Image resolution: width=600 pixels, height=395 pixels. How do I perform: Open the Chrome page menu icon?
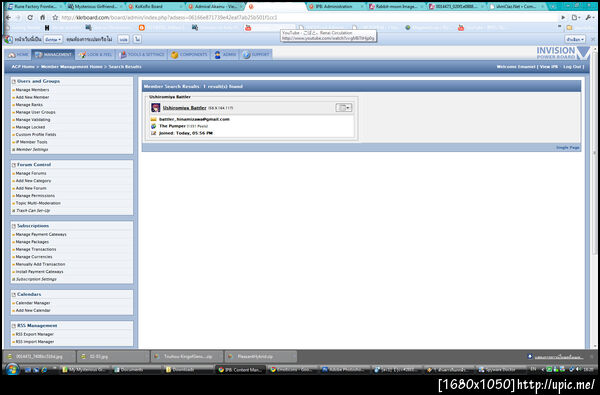click(575, 18)
